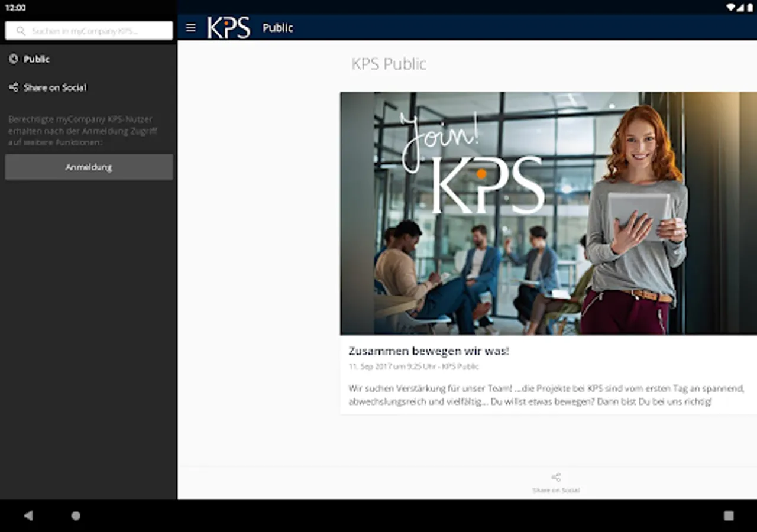Click the status bar clock 12:00
The image size is (757, 532).
(15, 8)
